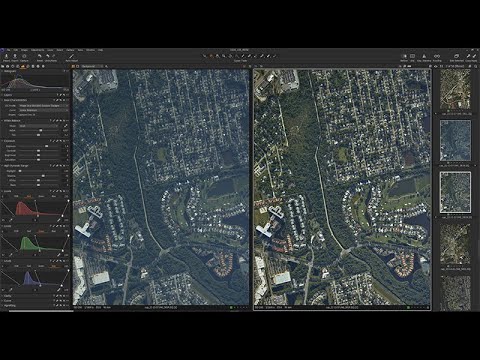Image resolution: width=480 pixels, height=360 pixels.
Task: Open the Adjustments menu
Action: 37,50
